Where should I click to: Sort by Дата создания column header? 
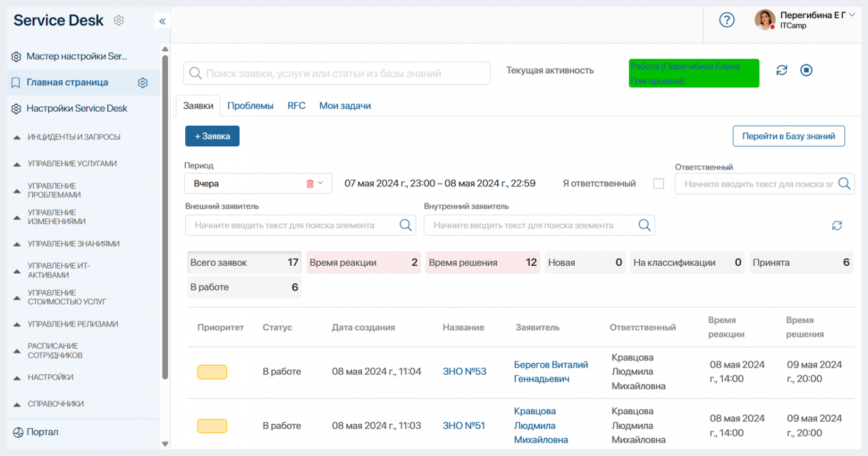(363, 328)
